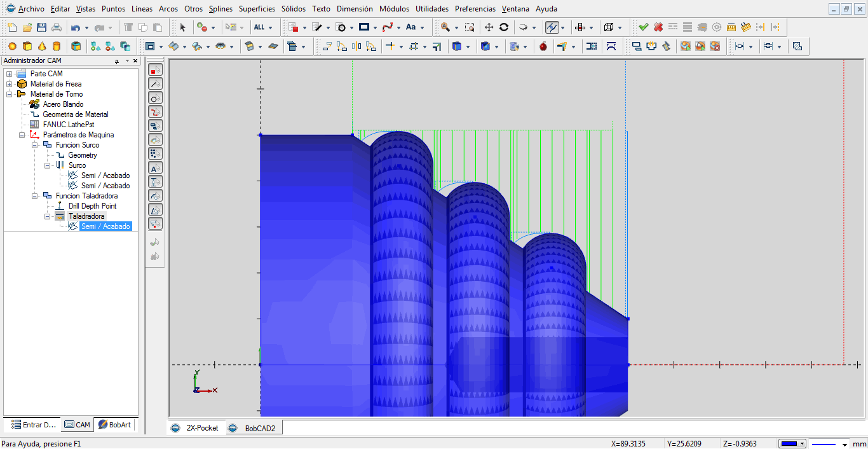Click the red X delete icon
The height and width of the screenshot is (449, 868).
[658, 27]
